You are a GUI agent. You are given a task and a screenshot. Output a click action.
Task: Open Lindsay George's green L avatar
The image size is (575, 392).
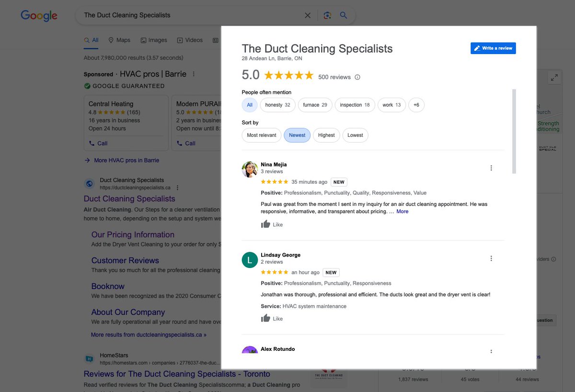coord(250,260)
